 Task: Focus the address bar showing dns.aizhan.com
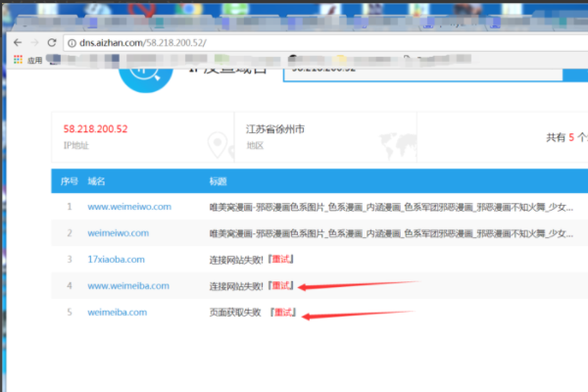point(326,43)
